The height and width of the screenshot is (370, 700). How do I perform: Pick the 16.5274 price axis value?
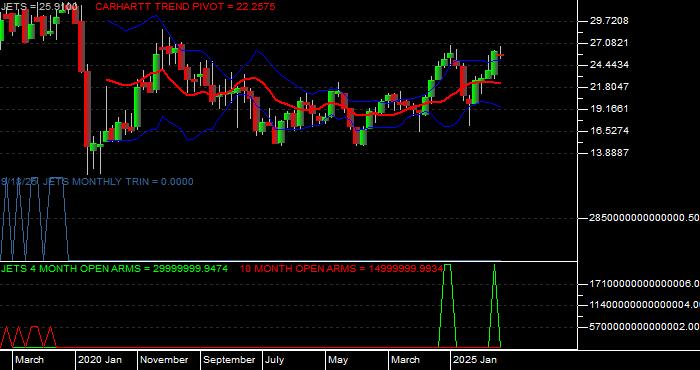pyautogui.click(x=609, y=130)
